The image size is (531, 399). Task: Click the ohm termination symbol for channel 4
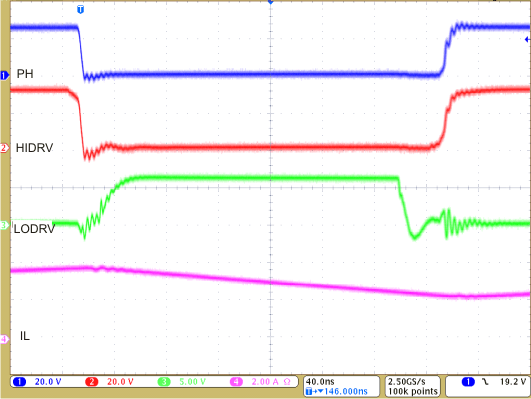pyautogui.click(x=287, y=382)
